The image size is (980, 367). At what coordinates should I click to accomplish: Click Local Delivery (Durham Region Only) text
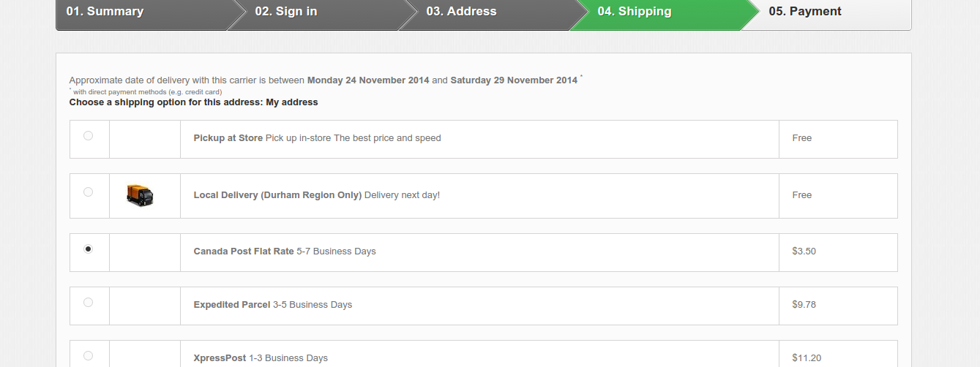coord(277,195)
